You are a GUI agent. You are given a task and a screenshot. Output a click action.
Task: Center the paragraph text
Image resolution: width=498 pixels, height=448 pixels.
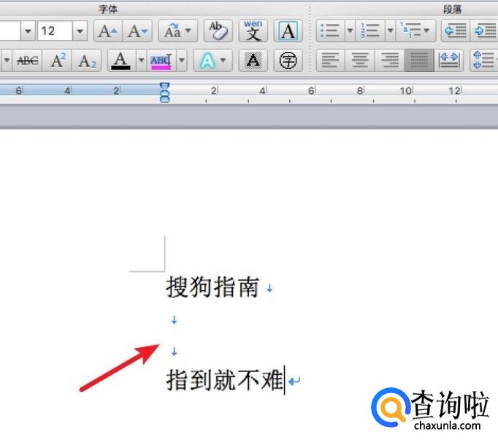360,60
